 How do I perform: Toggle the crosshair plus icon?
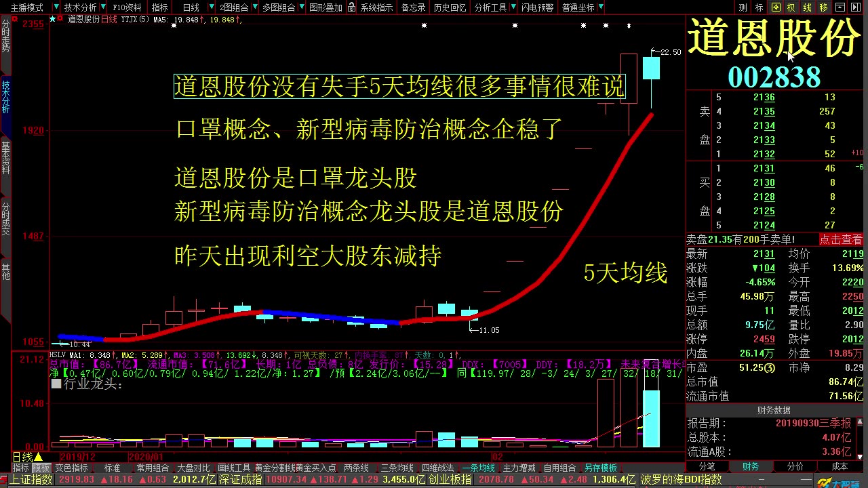776,7
